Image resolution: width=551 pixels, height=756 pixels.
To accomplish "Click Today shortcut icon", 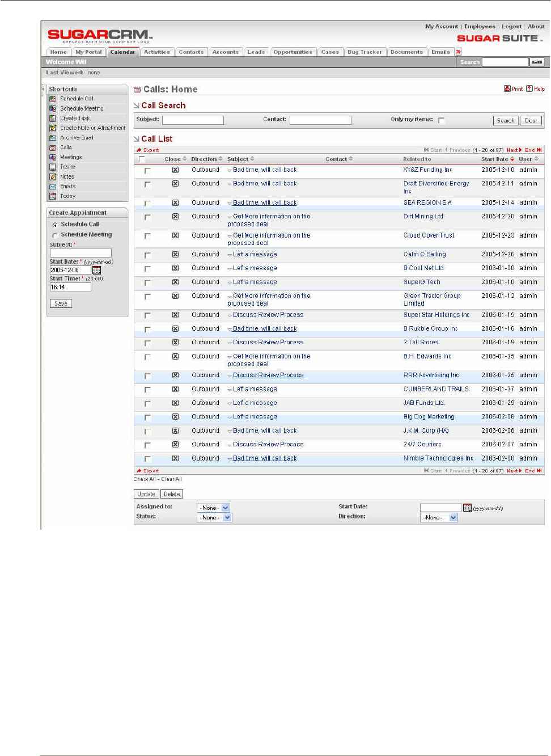I will (x=53, y=196).
